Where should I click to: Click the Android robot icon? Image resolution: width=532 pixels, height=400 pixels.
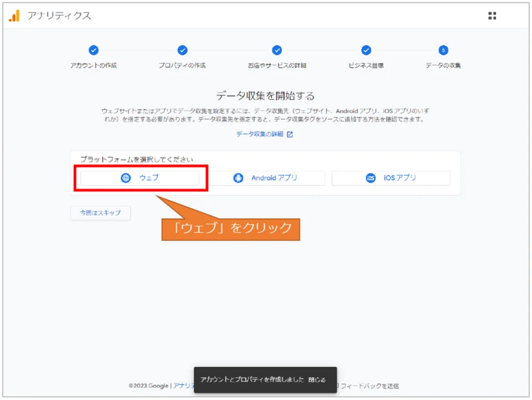pos(238,178)
